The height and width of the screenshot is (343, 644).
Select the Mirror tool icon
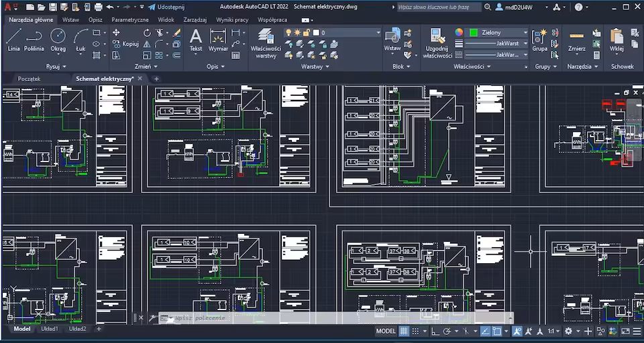[x=147, y=44]
